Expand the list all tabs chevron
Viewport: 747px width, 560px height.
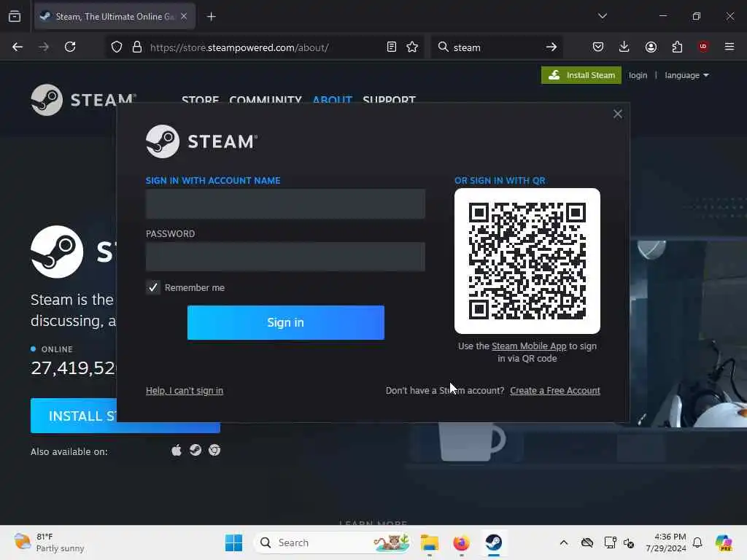click(602, 16)
